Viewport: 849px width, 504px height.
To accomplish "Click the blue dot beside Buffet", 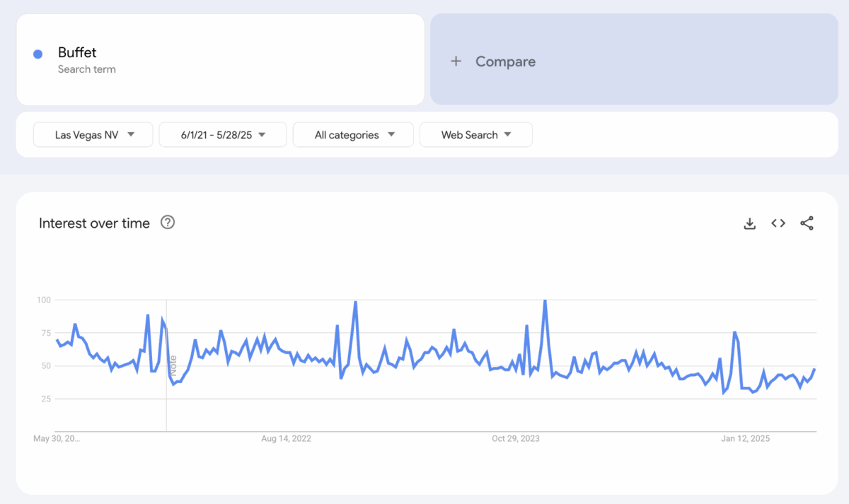I will 38,54.
